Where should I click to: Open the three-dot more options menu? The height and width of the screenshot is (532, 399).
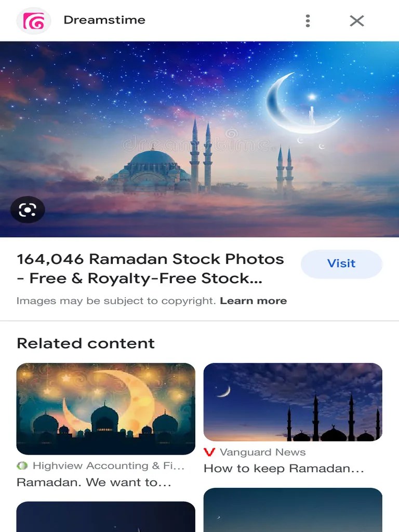(x=308, y=21)
